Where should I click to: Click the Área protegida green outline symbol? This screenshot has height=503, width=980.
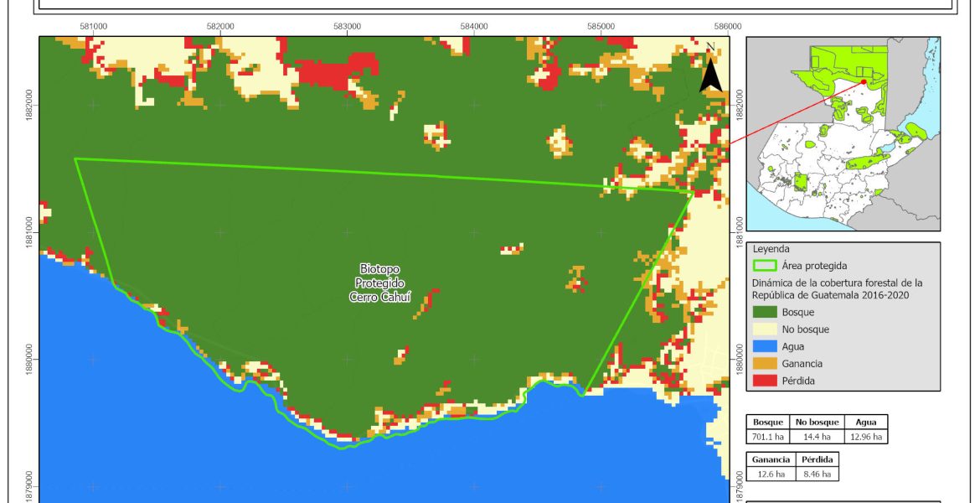coord(766,266)
